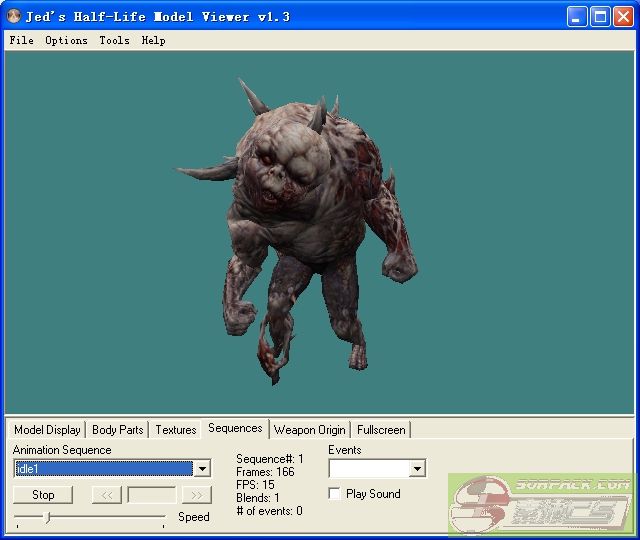Select the Sequences tab
The height and width of the screenshot is (540, 640).
pyautogui.click(x=235, y=428)
